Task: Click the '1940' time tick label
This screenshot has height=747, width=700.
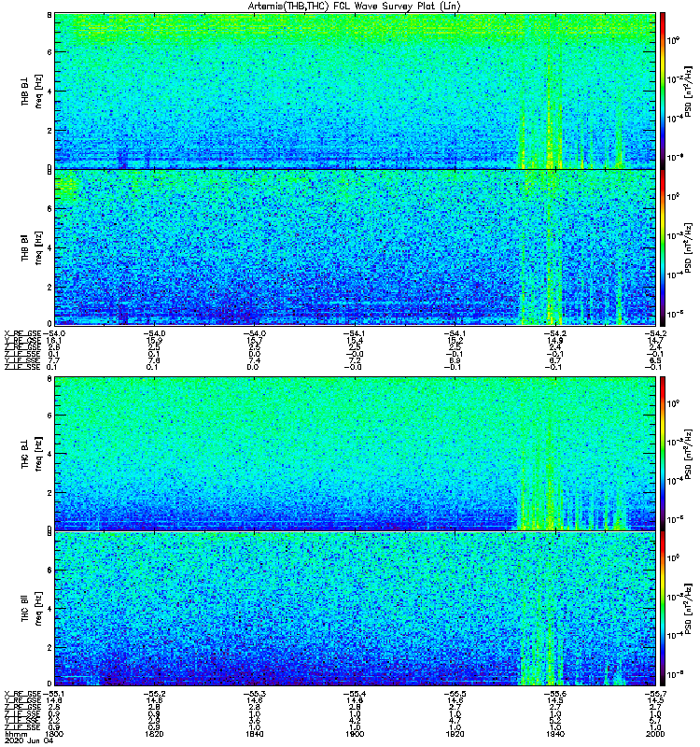Action: pos(555,734)
